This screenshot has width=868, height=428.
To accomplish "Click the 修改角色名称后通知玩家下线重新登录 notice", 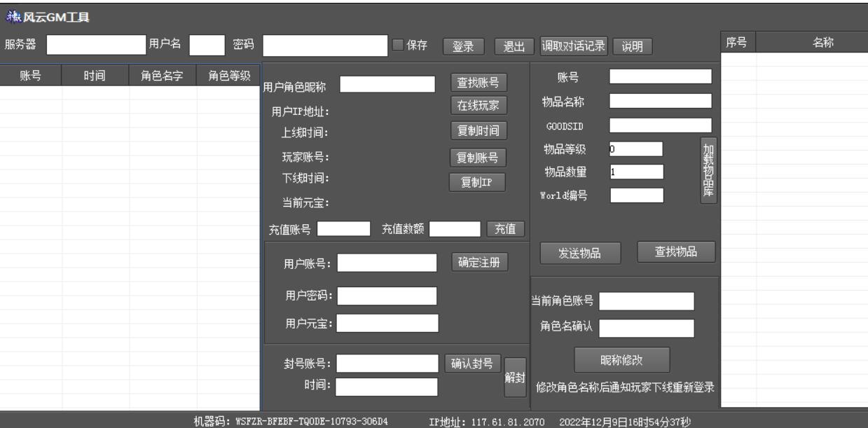I will (625, 387).
